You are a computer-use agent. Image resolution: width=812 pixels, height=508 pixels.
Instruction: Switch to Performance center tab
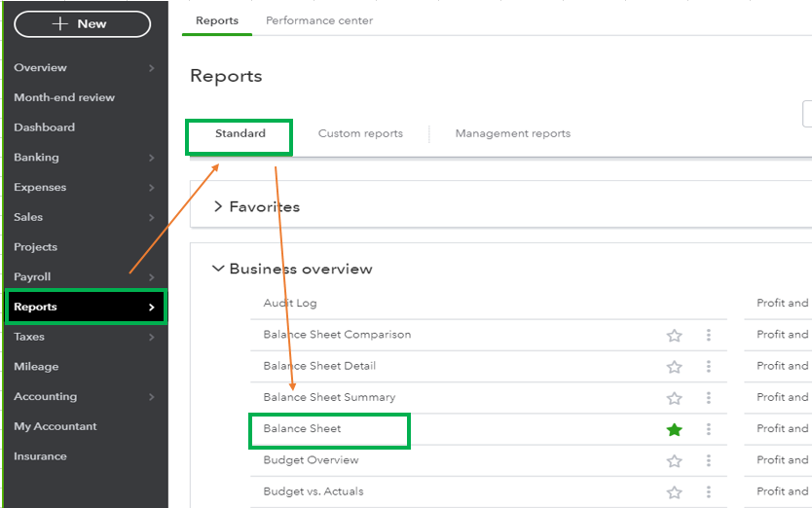tap(319, 20)
